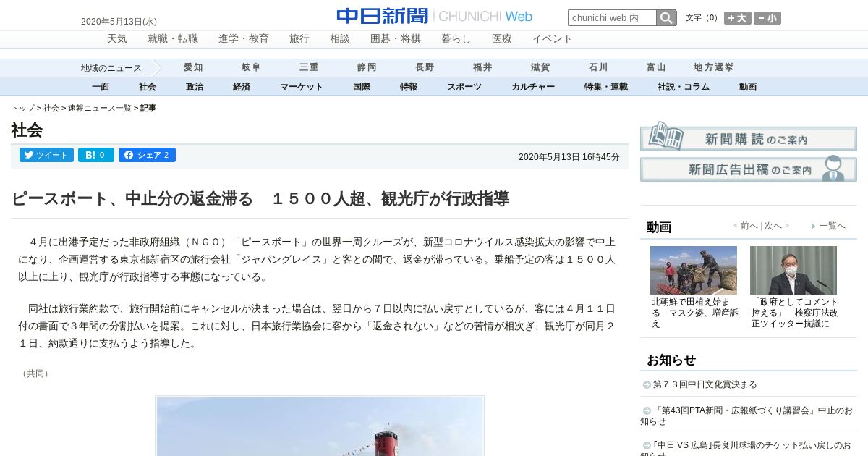Click the search magnifier icon button

[666, 18]
